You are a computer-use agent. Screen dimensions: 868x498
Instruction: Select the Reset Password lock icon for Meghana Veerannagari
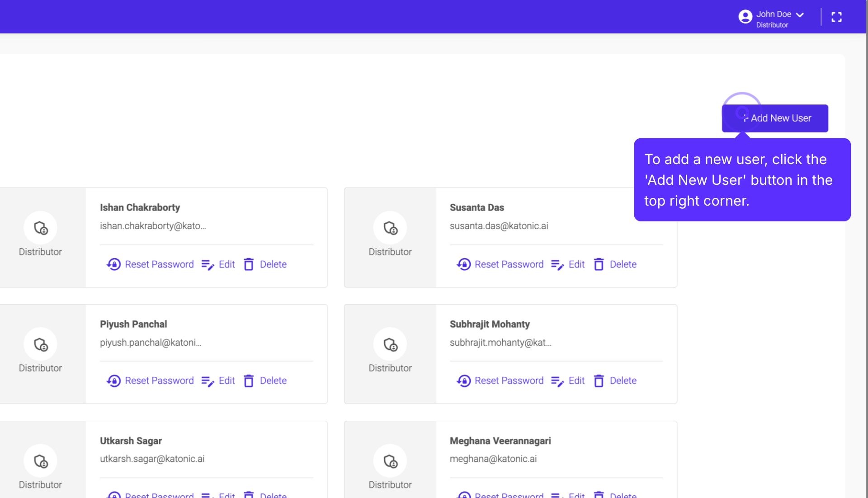coord(463,495)
